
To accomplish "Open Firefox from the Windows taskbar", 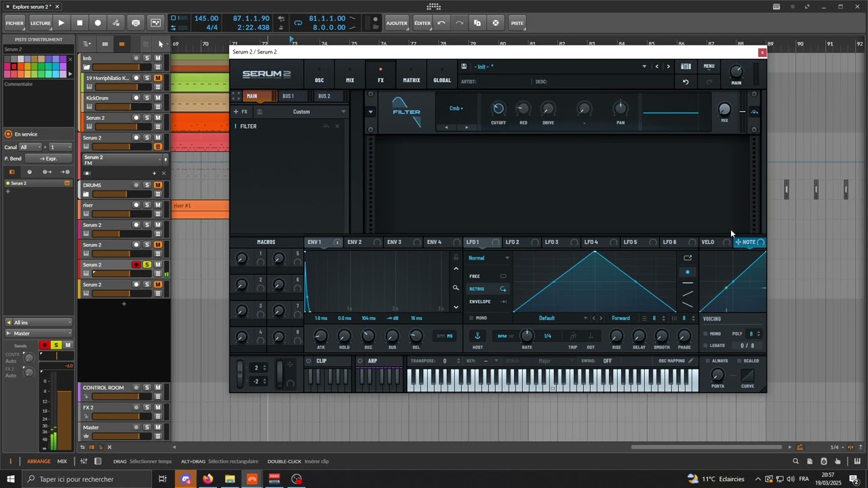I will coord(208,479).
